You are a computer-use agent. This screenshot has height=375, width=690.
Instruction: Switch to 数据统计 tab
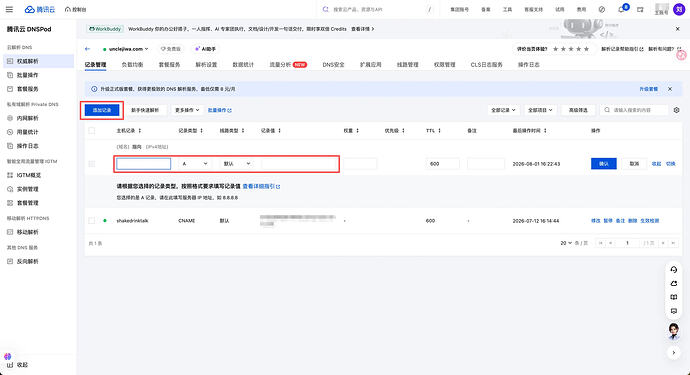(243, 65)
